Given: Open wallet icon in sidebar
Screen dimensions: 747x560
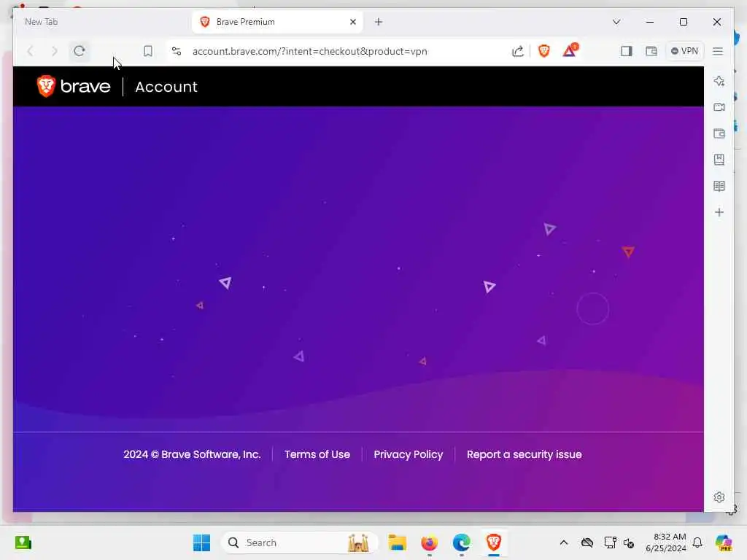Looking at the screenshot, I should [719, 133].
